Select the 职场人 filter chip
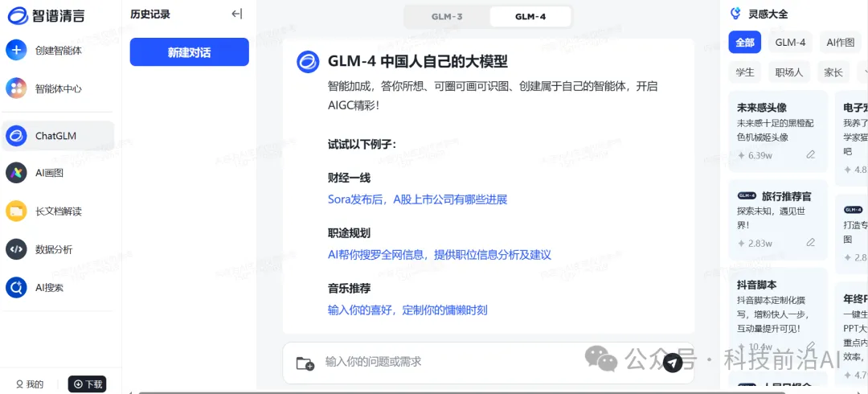The height and width of the screenshot is (394, 868). [789, 72]
